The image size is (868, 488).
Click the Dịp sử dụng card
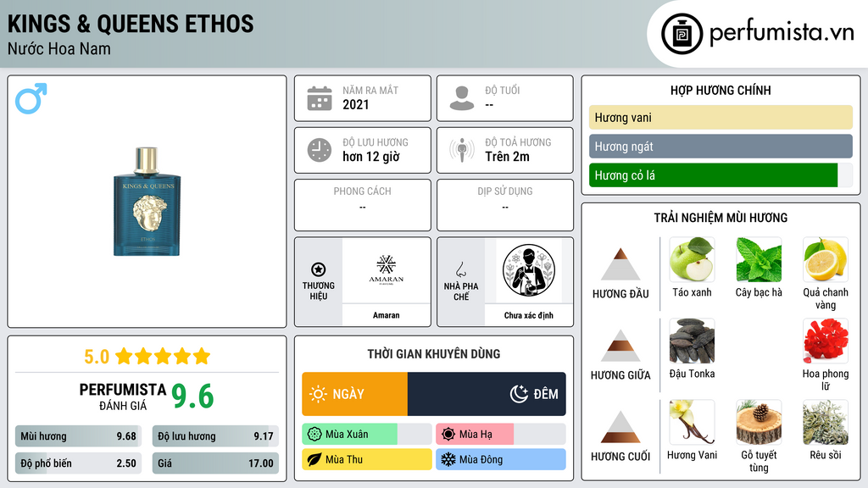coord(505,205)
